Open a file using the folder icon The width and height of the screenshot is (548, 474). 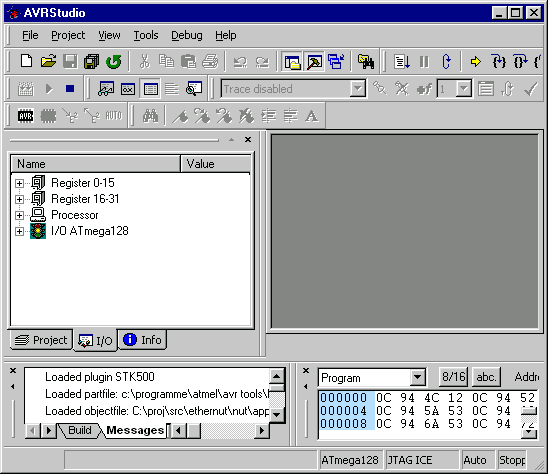(x=48, y=62)
